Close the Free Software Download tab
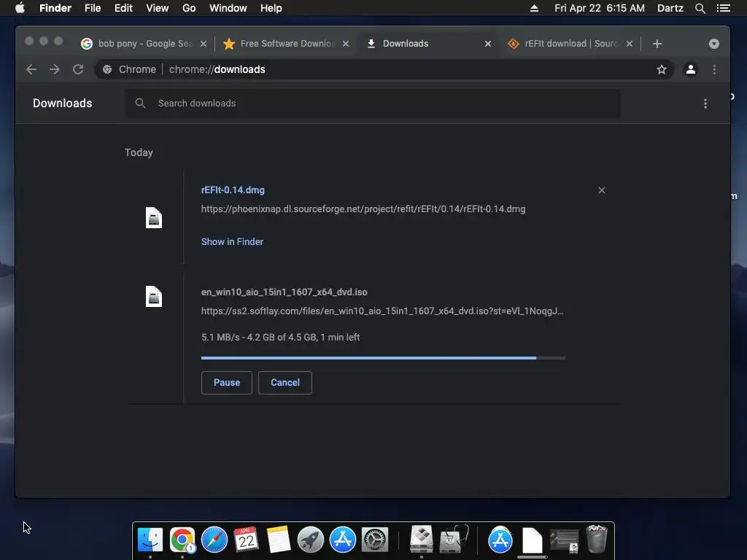Screen dimensions: 747x560 346,44
